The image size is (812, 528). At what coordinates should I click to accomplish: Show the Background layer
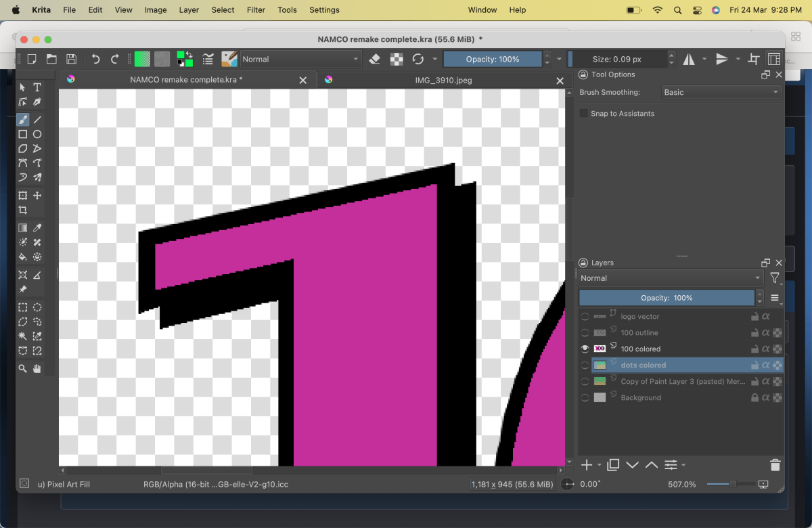click(585, 398)
